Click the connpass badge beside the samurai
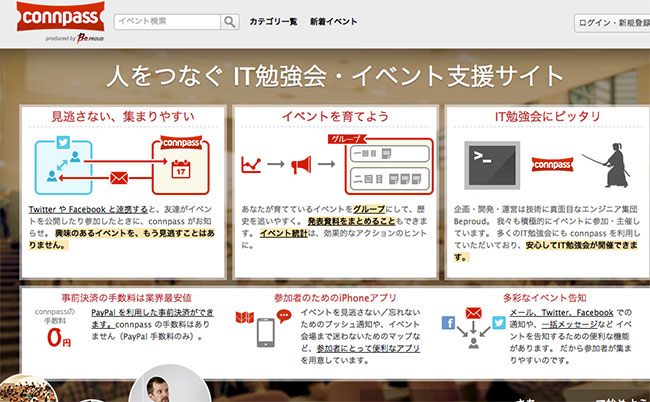This screenshot has height=402, width=650. pyautogui.click(x=552, y=165)
